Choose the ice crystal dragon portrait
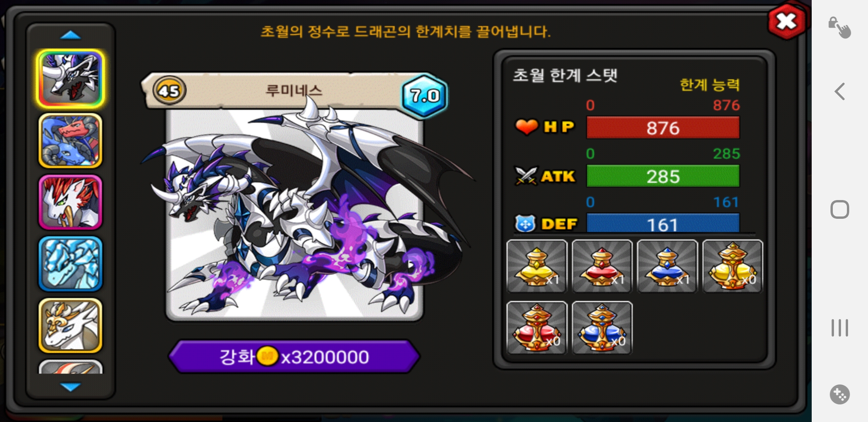Screen dimensions: 868x422 pos(70,264)
